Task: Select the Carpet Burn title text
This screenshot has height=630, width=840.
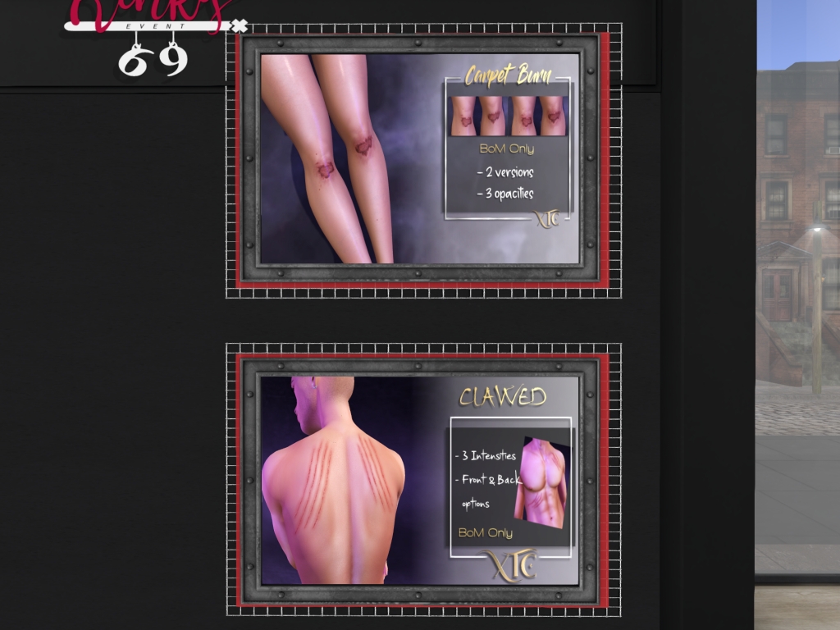Action: coord(507,75)
